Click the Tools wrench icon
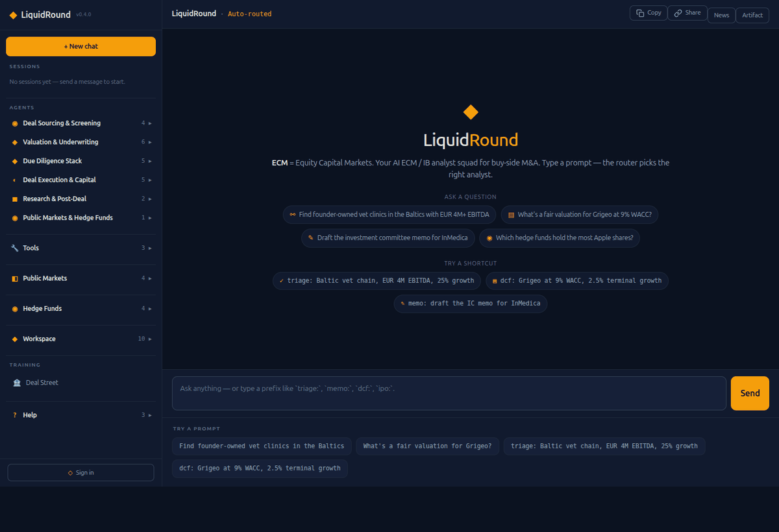The image size is (779, 532). click(15, 248)
